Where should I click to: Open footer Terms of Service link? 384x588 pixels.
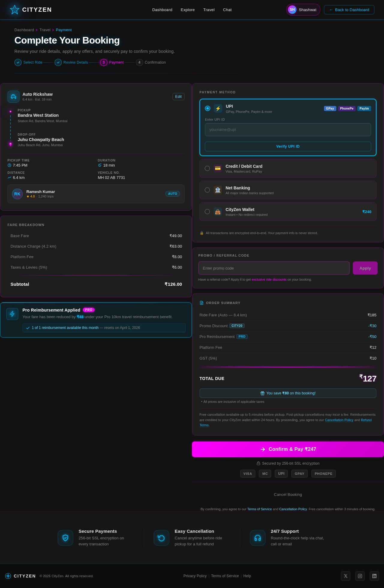(225, 576)
